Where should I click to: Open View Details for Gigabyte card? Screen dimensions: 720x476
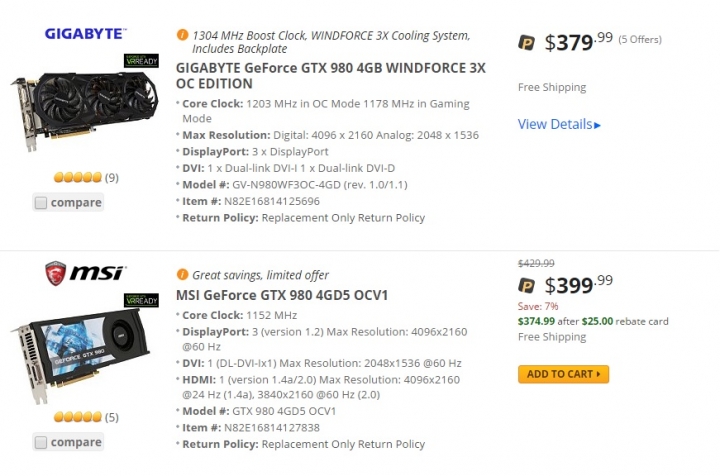[559, 124]
